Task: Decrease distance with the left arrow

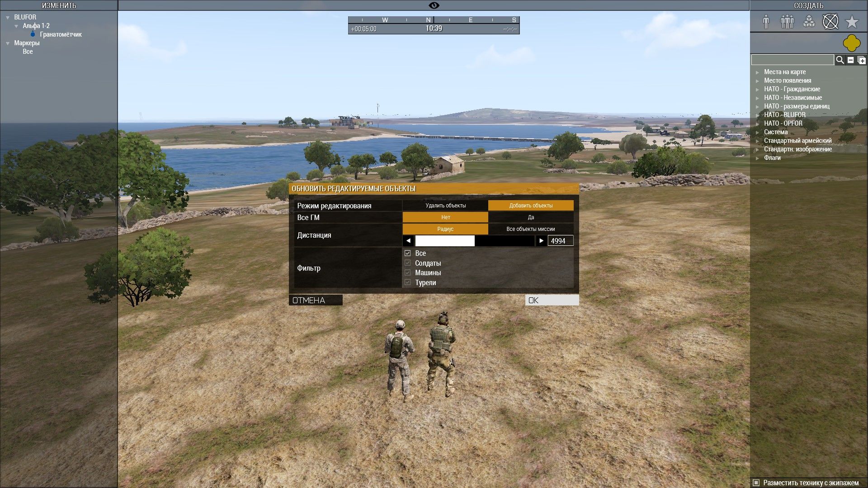Action: click(x=408, y=241)
